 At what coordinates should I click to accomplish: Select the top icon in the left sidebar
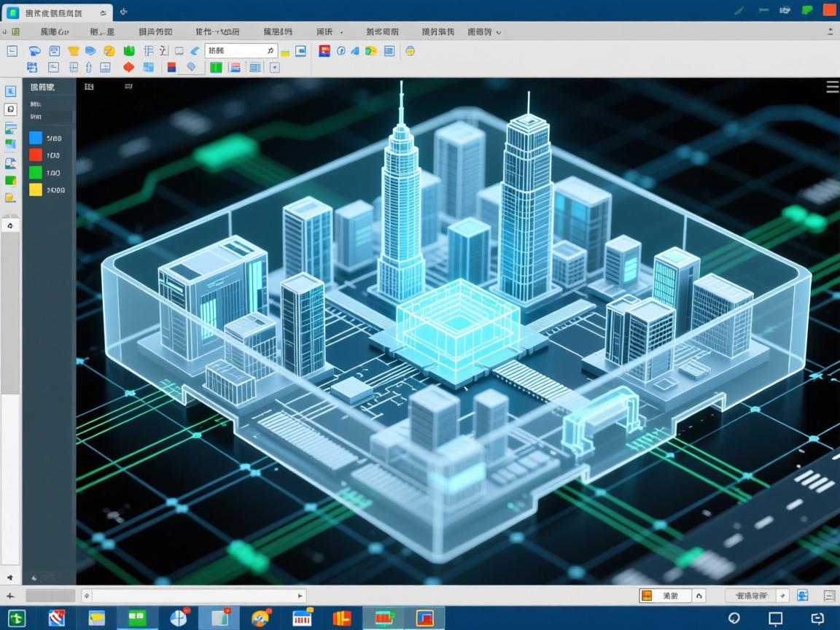point(11,91)
